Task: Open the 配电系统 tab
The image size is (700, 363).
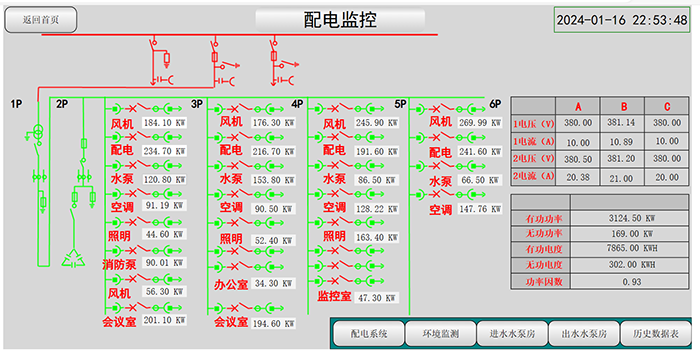Action: pos(369,334)
